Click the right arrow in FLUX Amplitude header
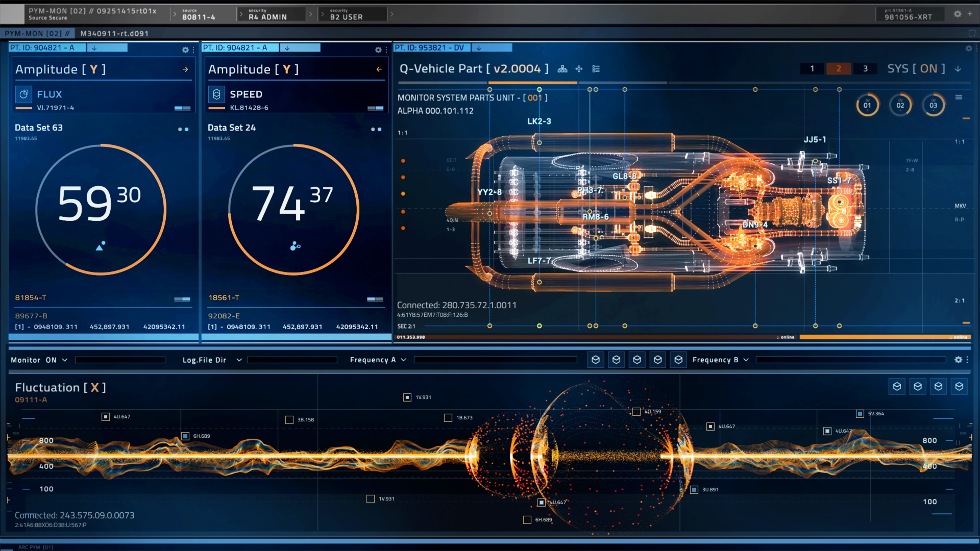This screenshot has height=551, width=980. tap(185, 69)
